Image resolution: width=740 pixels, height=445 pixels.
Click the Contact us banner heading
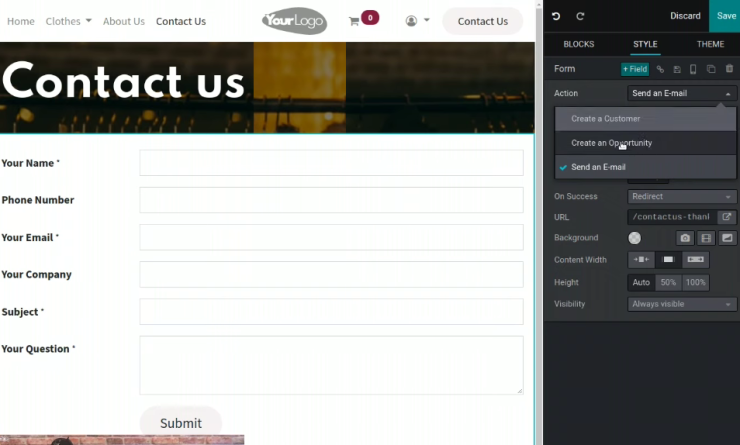(124, 81)
